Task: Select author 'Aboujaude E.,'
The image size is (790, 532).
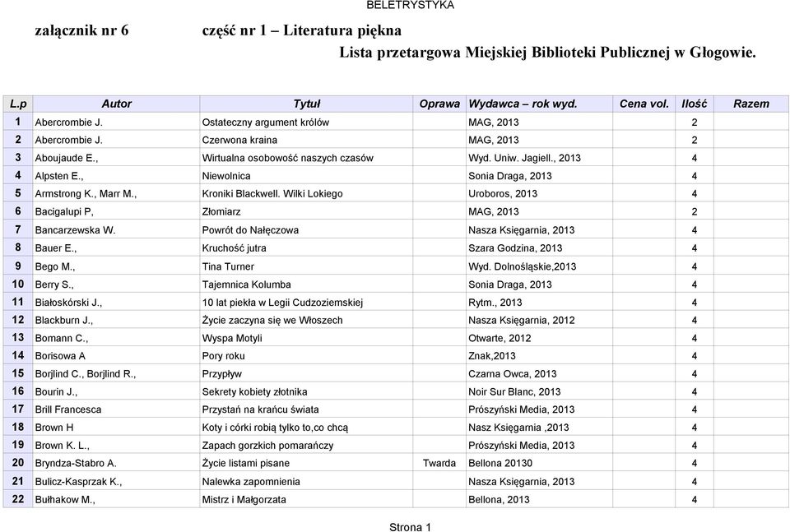Action: tap(67, 158)
